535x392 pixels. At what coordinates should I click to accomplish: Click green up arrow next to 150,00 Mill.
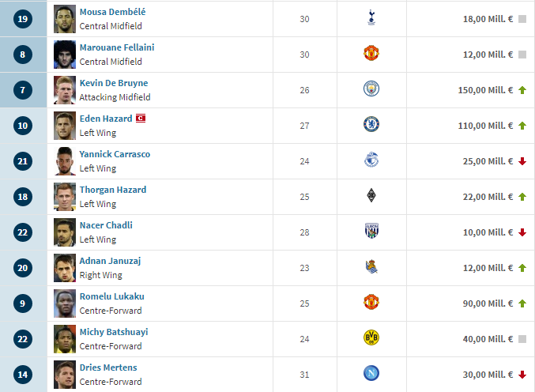522,90
